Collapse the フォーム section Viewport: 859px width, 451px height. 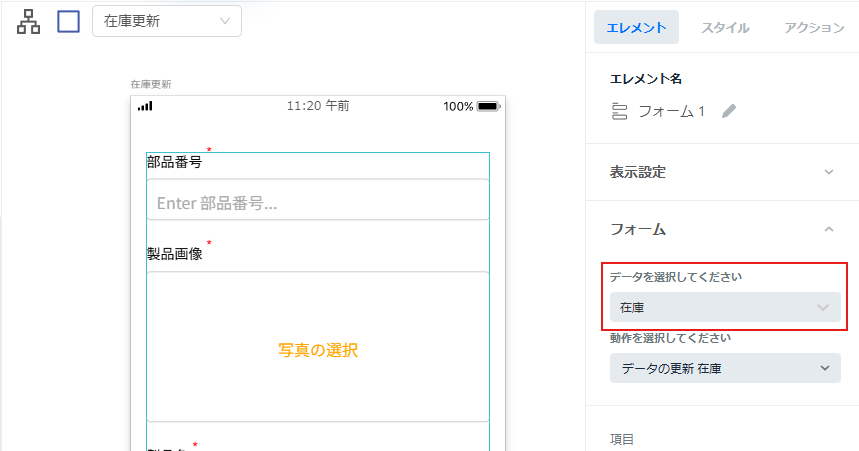tap(722, 229)
